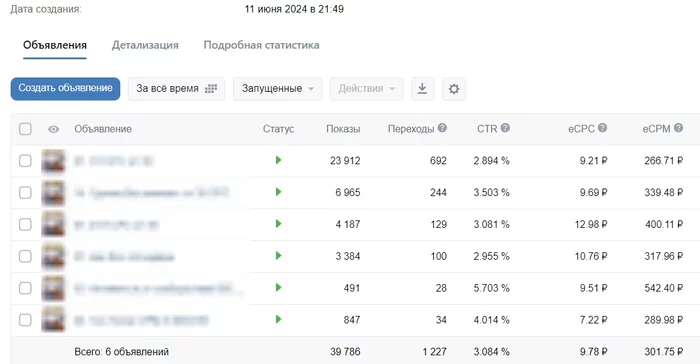Sort by the eCPM column header
This screenshot has width=700, height=364.
(656, 129)
